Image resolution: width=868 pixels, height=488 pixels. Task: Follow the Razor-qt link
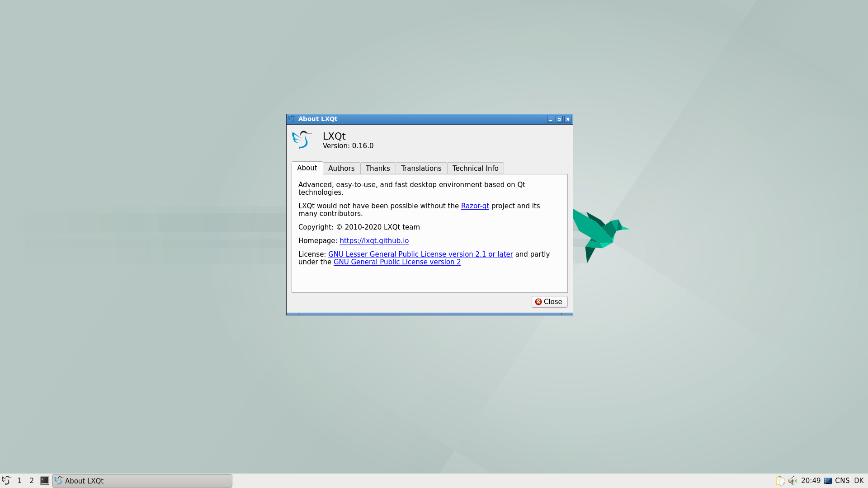click(x=475, y=206)
